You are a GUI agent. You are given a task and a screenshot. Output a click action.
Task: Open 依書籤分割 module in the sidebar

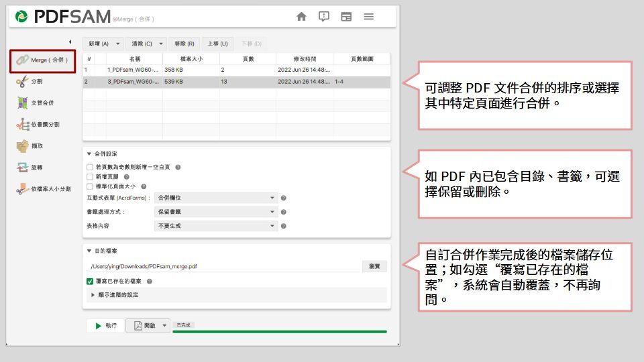(44, 124)
